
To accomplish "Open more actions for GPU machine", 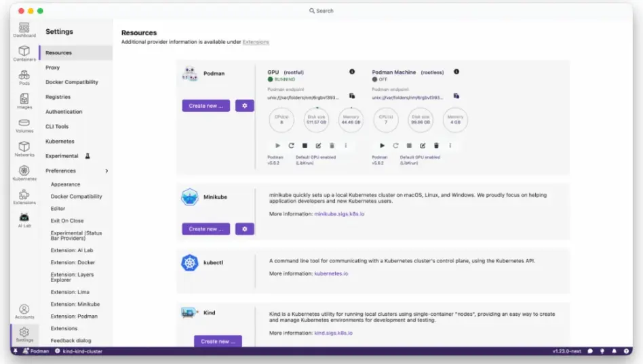I will [346, 146].
